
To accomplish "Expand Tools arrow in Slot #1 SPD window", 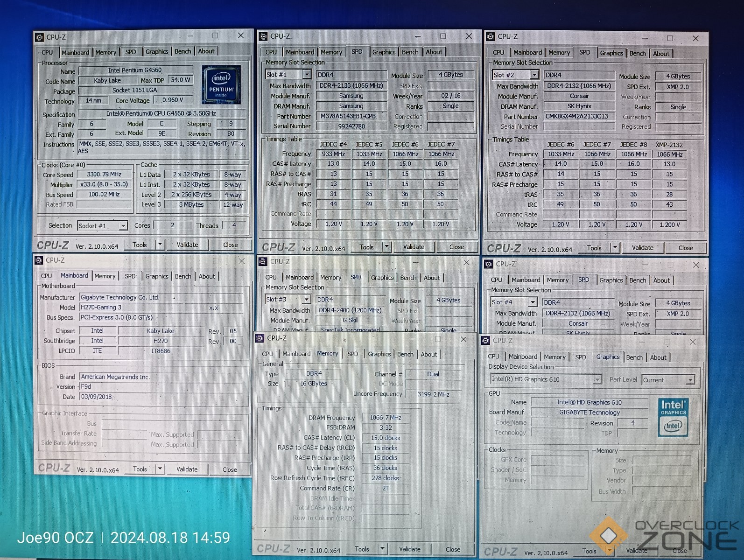I will [x=387, y=246].
